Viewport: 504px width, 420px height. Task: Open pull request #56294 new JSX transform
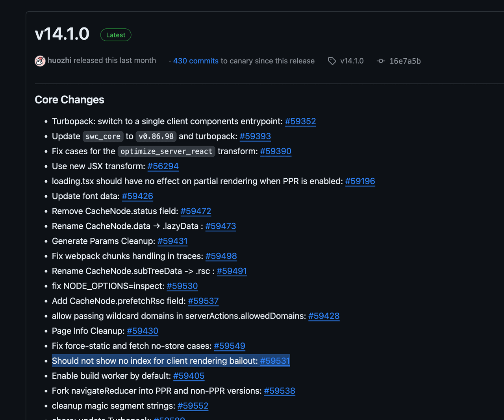(163, 166)
